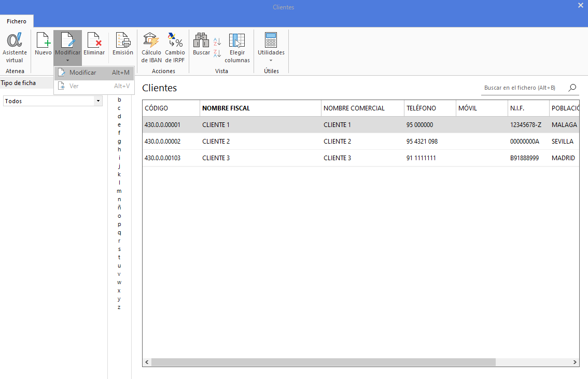Click CLIENTE 2 in Nombre Fiscal column
The height and width of the screenshot is (379, 588).
pos(216,142)
